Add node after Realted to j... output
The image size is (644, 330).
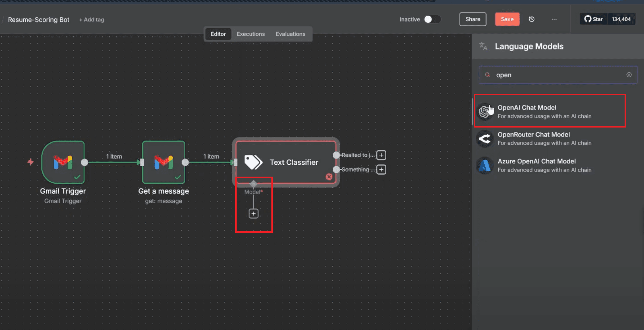(381, 155)
